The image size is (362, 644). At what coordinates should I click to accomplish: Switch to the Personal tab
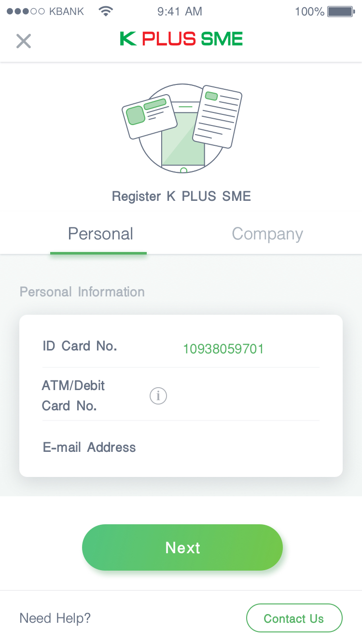100,234
